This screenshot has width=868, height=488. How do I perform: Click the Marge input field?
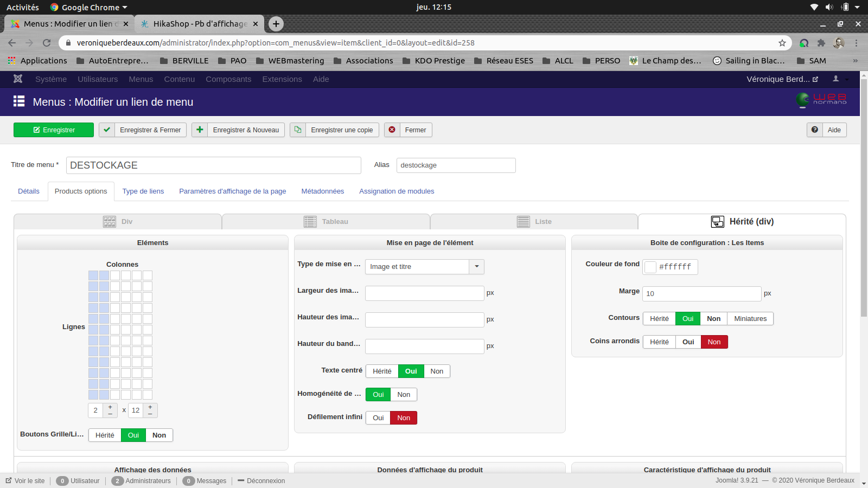702,294
